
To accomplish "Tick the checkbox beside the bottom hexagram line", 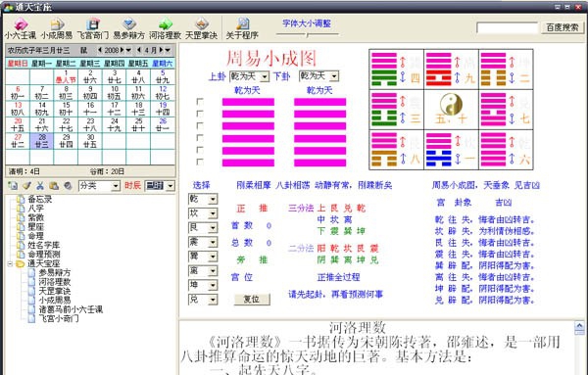I will 200,162.
